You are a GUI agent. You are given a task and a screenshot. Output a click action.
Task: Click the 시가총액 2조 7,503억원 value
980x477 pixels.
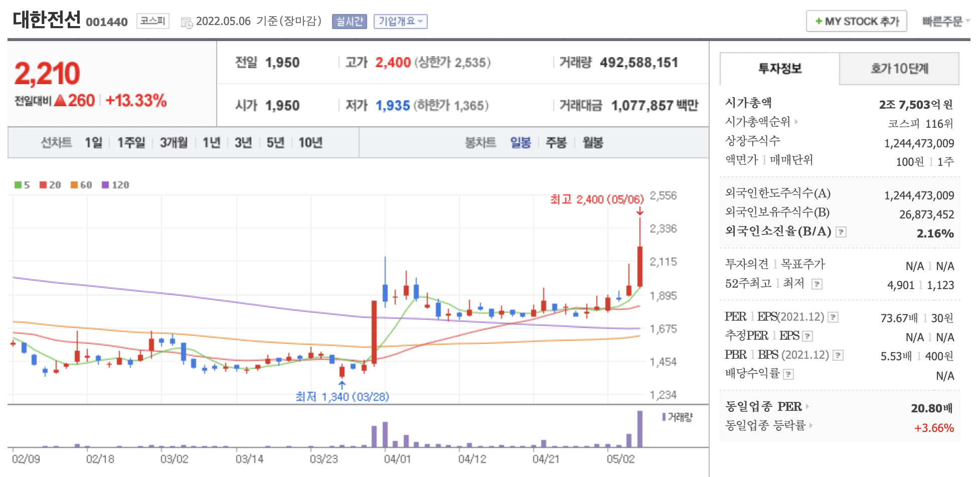coord(916,105)
